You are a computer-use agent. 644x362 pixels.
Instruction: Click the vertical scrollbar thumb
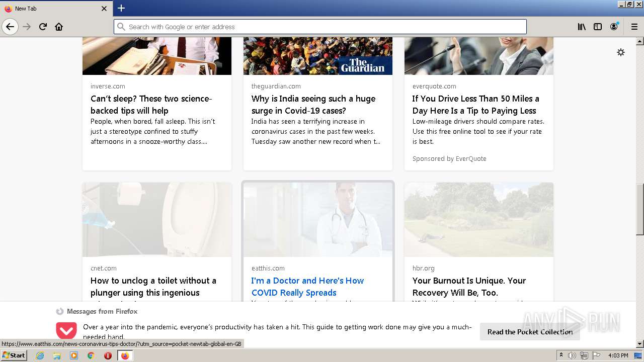click(639, 210)
